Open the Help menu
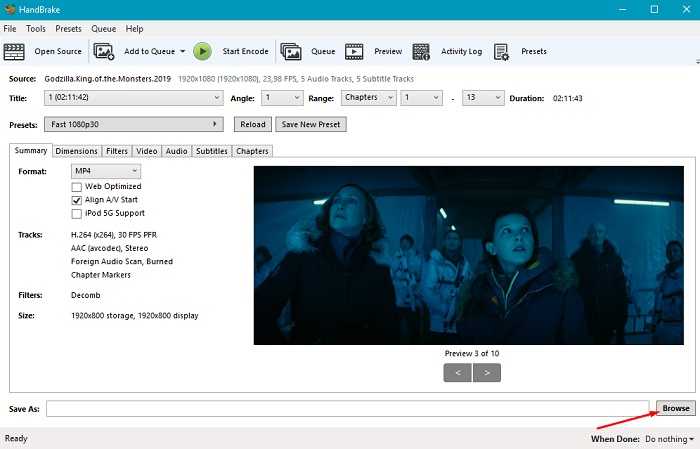The image size is (700, 449). (x=134, y=29)
